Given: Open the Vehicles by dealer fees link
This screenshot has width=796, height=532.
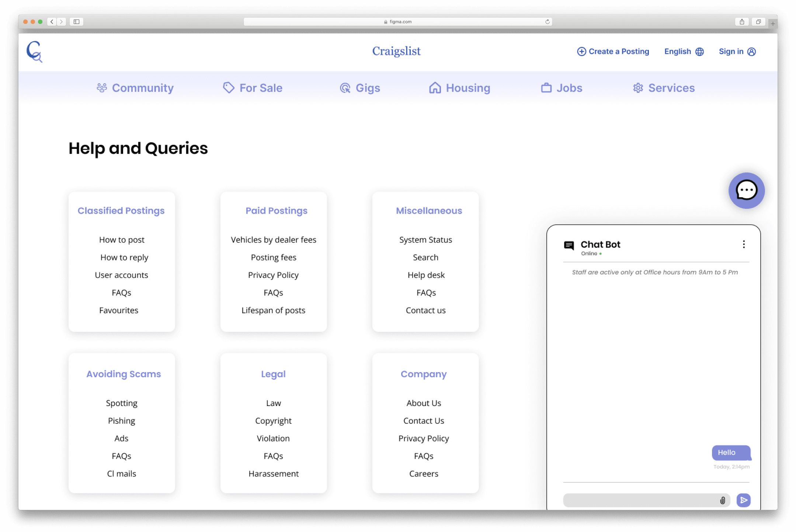Looking at the screenshot, I should coord(273,240).
